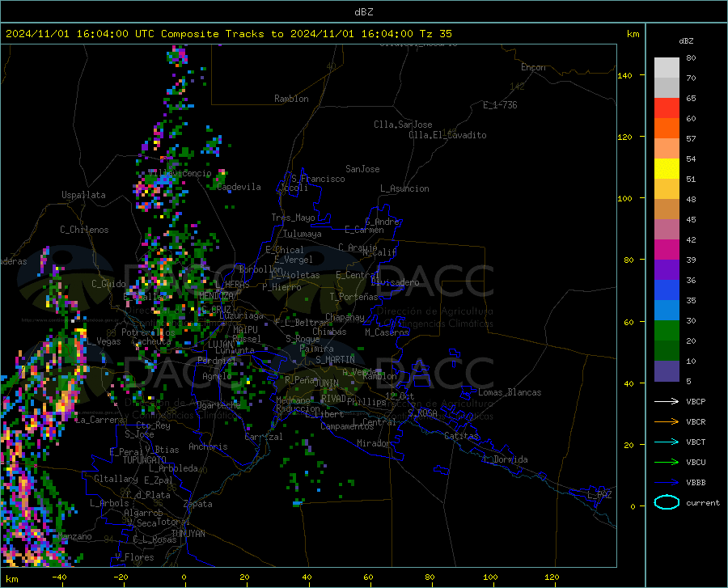The width and height of the screenshot is (728, 588).
Task: Click the 'dBZ' label above the color scale
Action: pos(686,40)
